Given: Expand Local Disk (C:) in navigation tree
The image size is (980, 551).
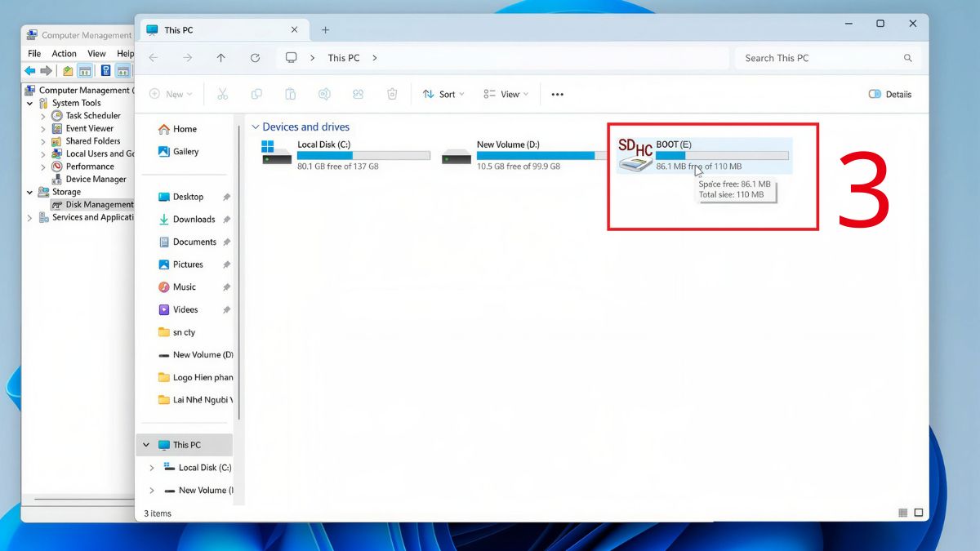Looking at the screenshot, I should [x=152, y=468].
